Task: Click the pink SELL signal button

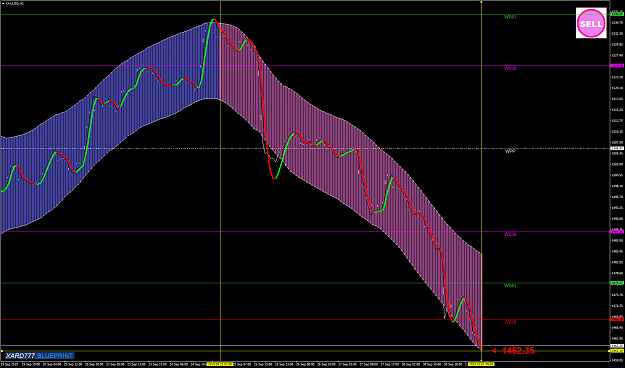Action: pyautogui.click(x=591, y=23)
